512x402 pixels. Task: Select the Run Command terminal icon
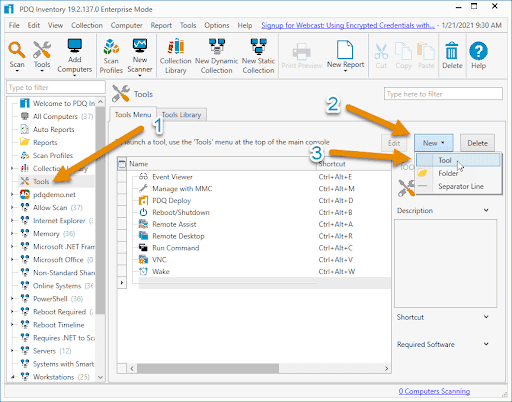[x=143, y=248]
